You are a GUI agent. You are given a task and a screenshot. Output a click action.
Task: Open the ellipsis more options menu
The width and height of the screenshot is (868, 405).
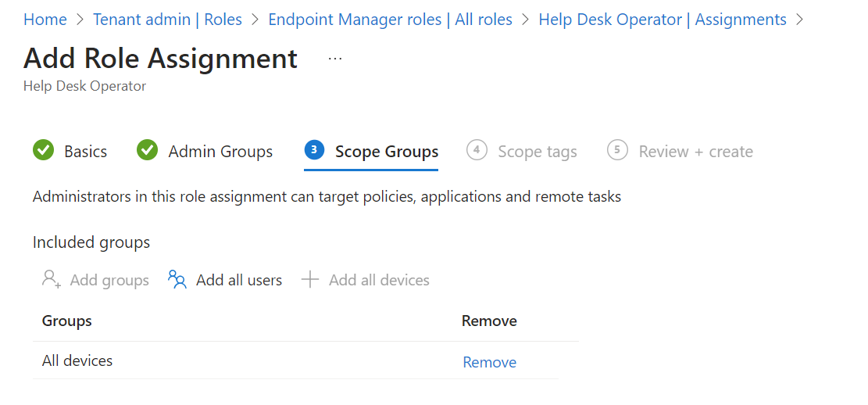(x=335, y=59)
